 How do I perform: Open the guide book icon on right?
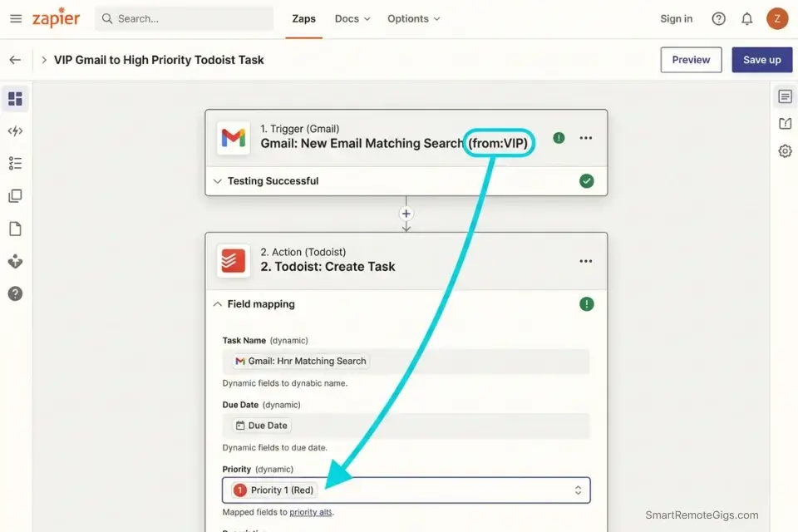(785, 124)
